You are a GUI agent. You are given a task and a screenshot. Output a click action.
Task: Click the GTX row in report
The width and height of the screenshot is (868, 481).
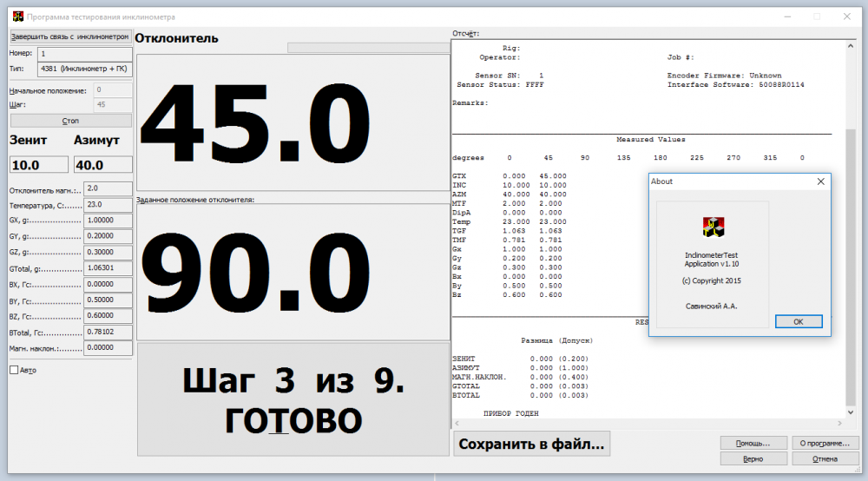510,176
